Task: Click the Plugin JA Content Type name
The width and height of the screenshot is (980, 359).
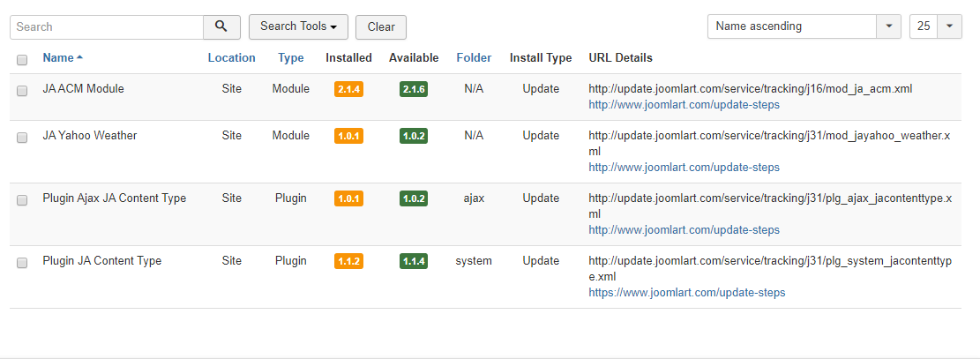Action: (x=101, y=261)
